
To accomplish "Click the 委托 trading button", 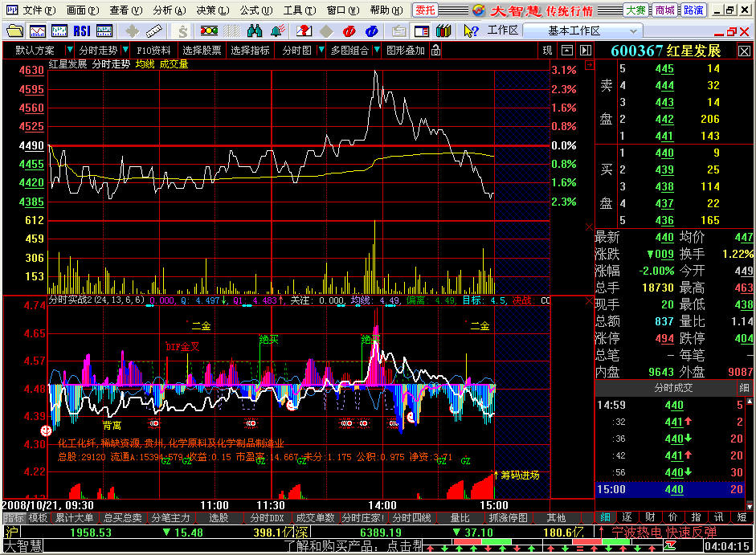I will (425, 10).
